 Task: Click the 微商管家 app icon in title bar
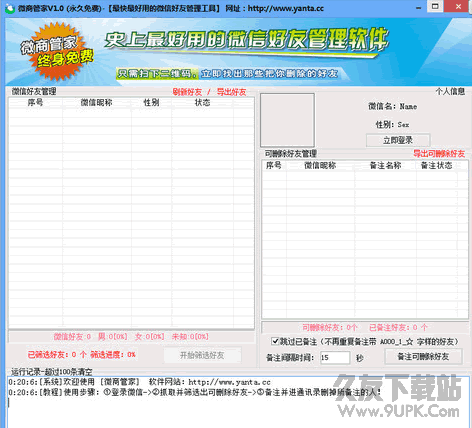(x=10, y=8)
